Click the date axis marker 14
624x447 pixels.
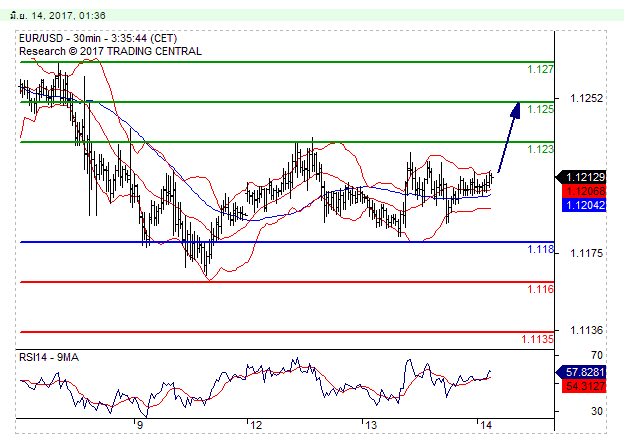click(x=486, y=425)
